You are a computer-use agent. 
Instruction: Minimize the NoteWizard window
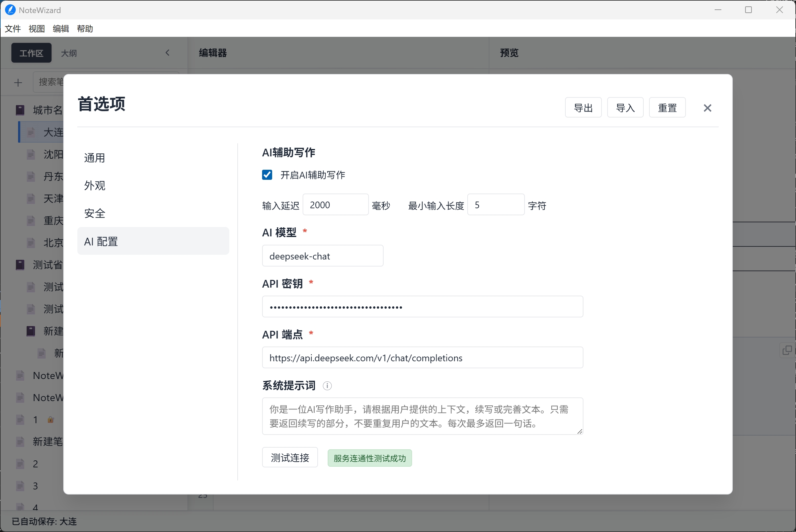(x=718, y=10)
